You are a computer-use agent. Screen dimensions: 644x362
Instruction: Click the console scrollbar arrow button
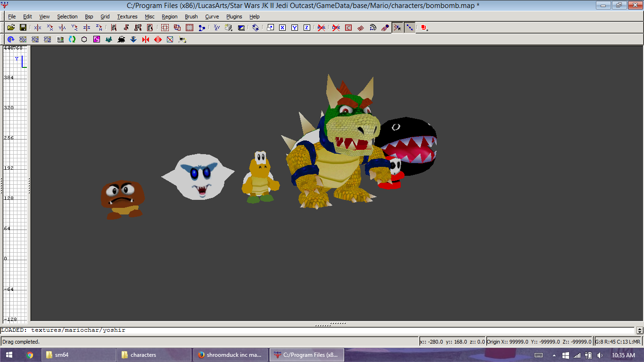click(x=640, y=330)
